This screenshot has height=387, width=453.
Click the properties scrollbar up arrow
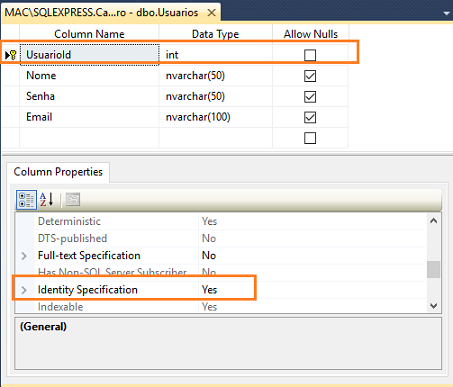click(x=434, y=221)
